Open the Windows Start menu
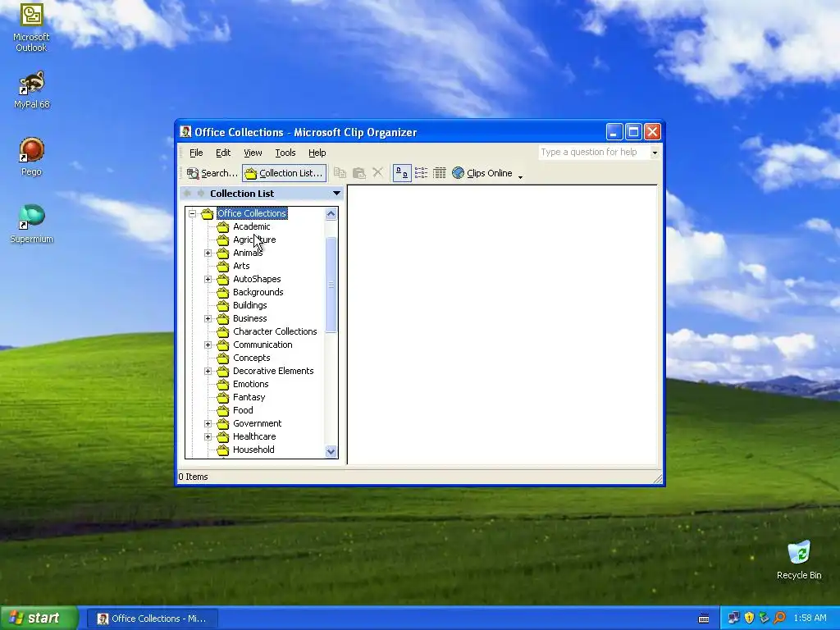Viewport: 840px width, 630px height. point(39,619)
